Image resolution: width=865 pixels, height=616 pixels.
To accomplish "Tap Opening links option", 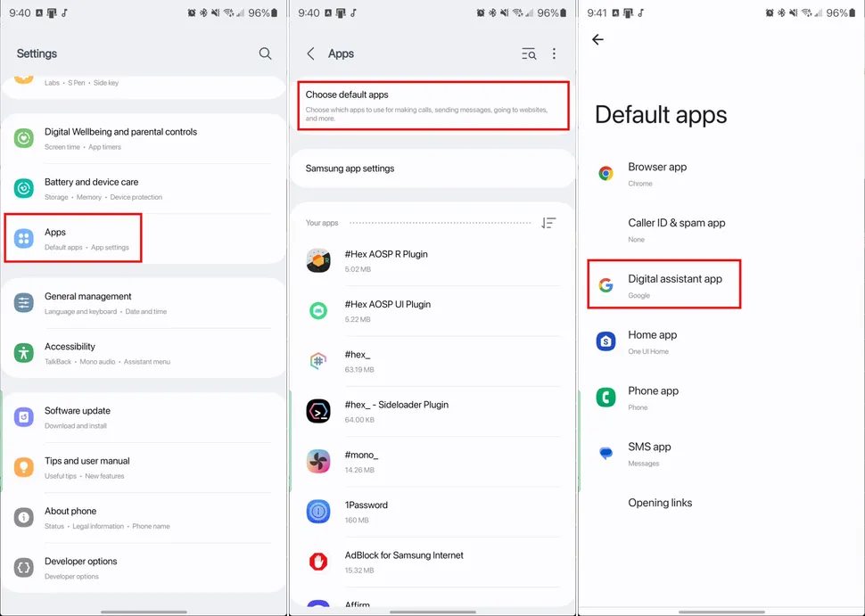I will 660,503.
